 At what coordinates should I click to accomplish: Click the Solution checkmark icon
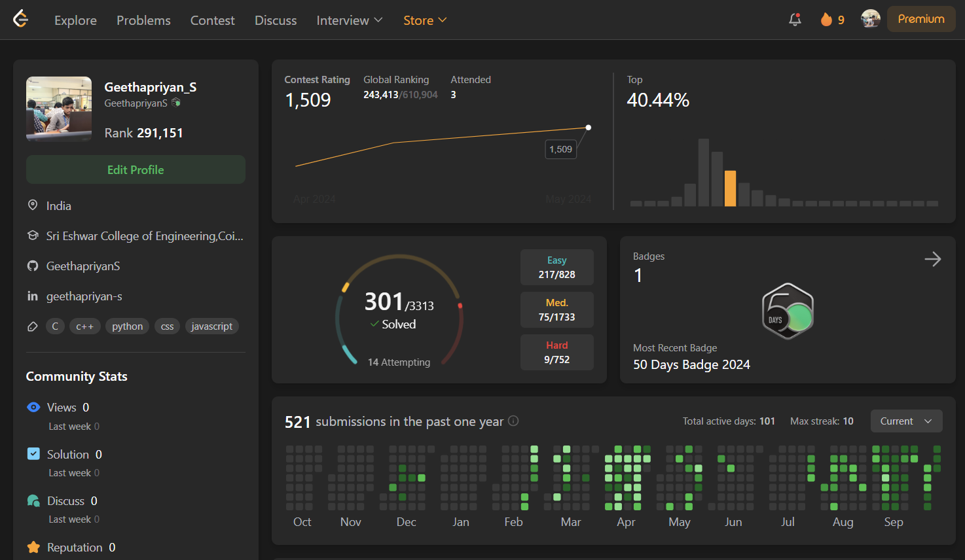coord(33,453)
